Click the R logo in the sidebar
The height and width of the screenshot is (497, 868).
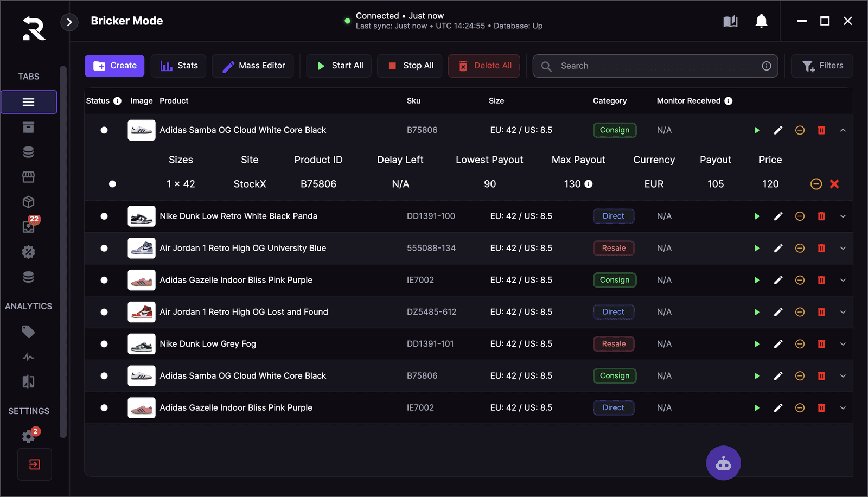[x=34, y=28]
